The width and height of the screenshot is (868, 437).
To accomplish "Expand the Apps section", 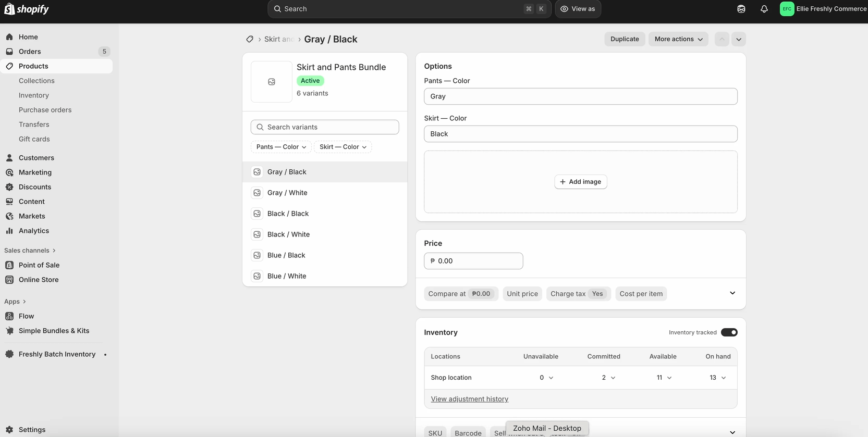I will (x=15, y=302).
